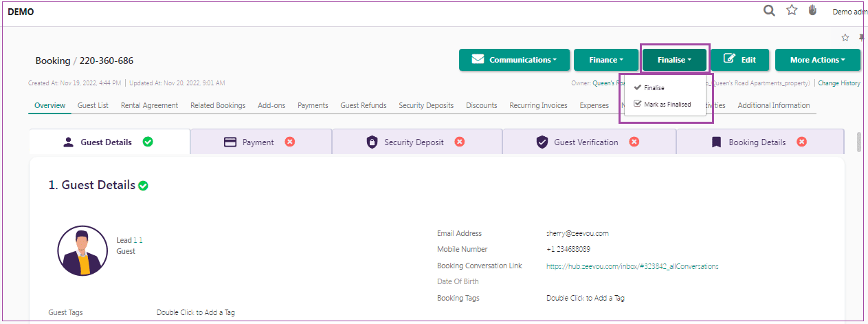Open the Booking Conversation Link URL
Image resolution: width=868 pixels, height=324 pixels.
click(x=632, y=266)
